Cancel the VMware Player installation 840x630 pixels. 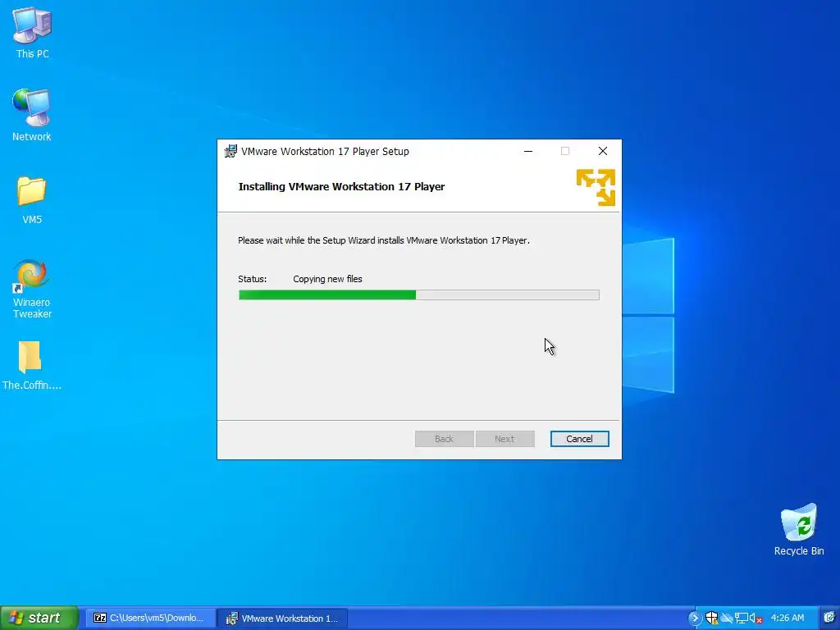pos(579,439)
